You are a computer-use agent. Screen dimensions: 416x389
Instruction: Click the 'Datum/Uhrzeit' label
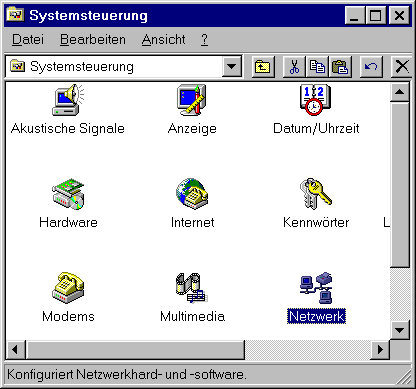point(316,129)
